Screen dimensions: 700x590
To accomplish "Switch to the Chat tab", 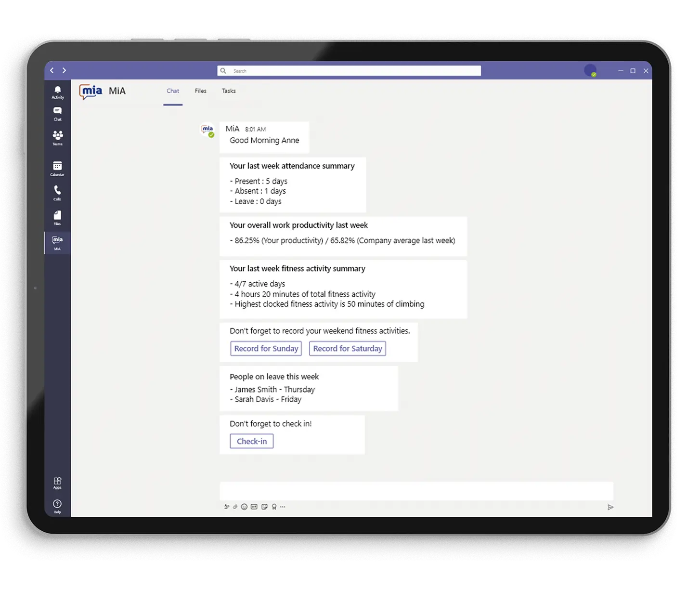I will [173, 91].
